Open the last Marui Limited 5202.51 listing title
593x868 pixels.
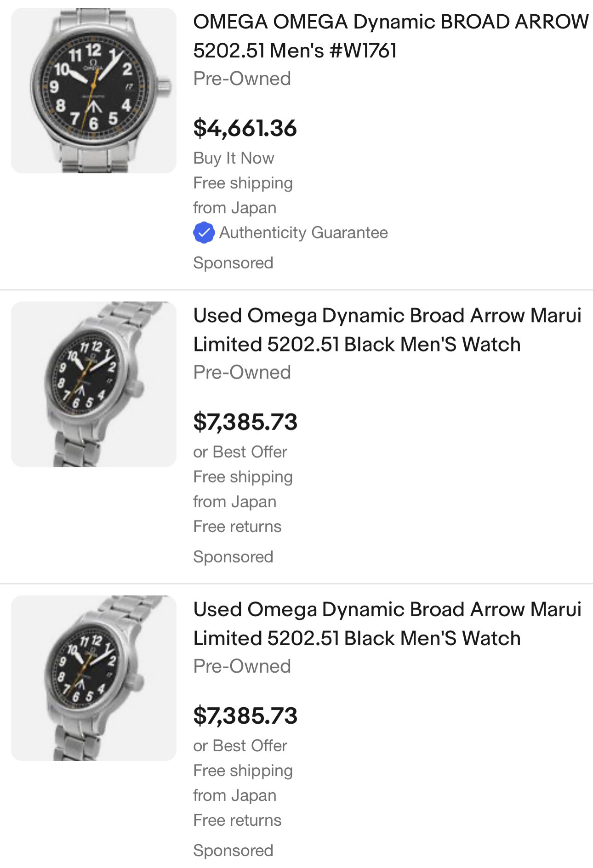387,624
